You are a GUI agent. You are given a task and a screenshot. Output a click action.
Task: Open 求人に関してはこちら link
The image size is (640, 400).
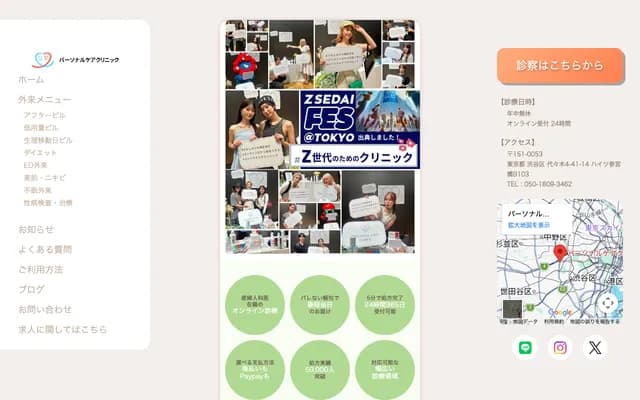click(x=62, y=329)
